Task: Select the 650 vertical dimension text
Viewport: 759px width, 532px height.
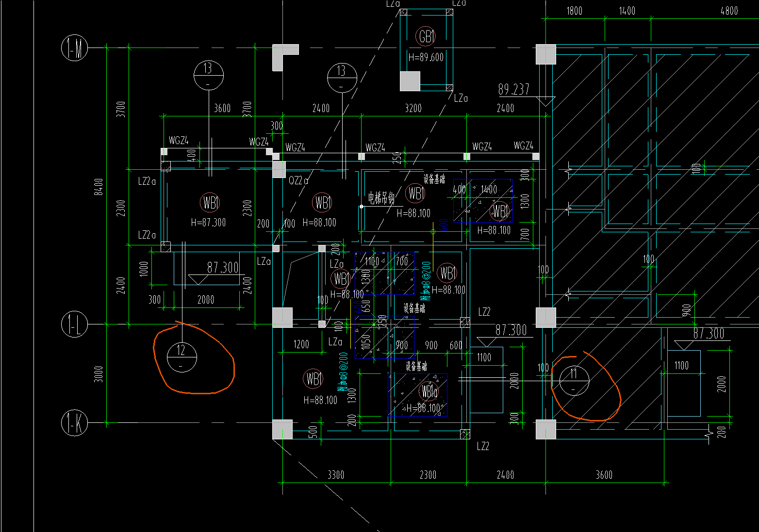Action: coord(366,306)
